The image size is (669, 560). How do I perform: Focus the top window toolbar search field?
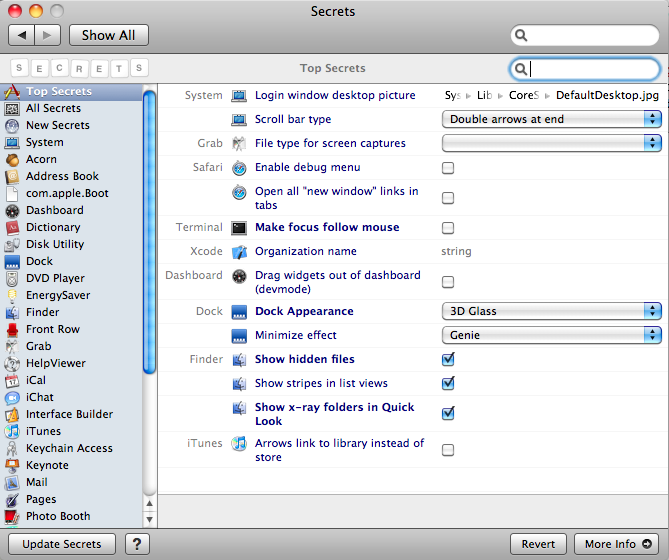585,35
